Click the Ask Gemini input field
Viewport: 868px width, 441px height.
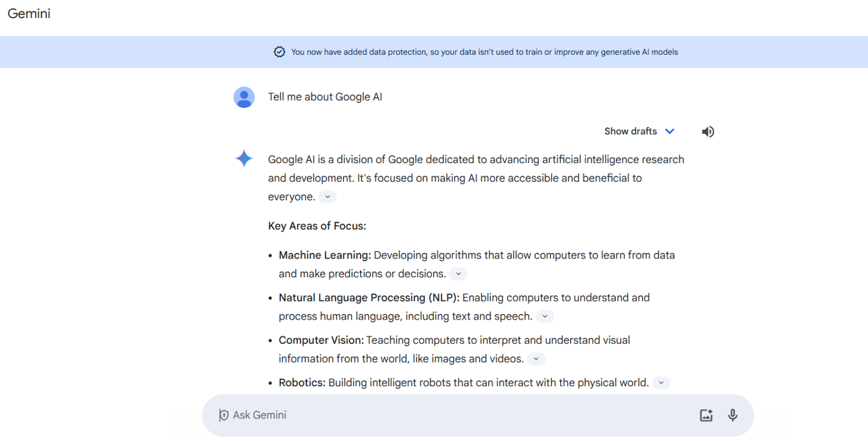[x=452, y=416]
